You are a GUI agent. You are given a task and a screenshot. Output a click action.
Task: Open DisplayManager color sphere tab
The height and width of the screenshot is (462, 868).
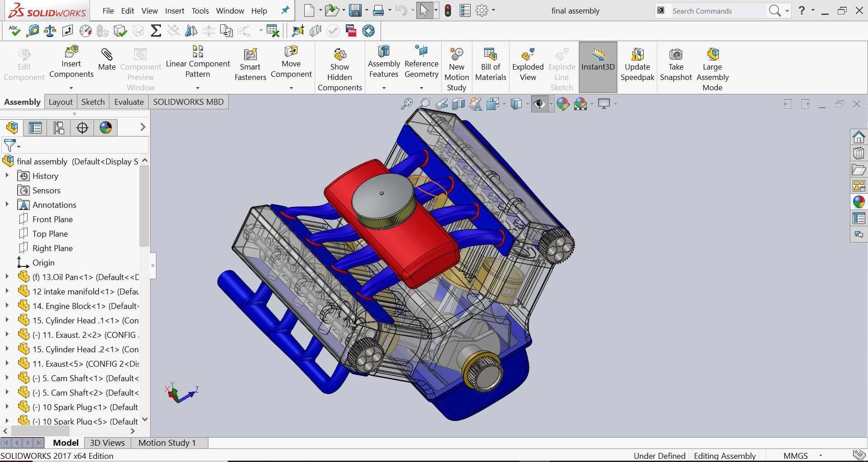(106, 128)
